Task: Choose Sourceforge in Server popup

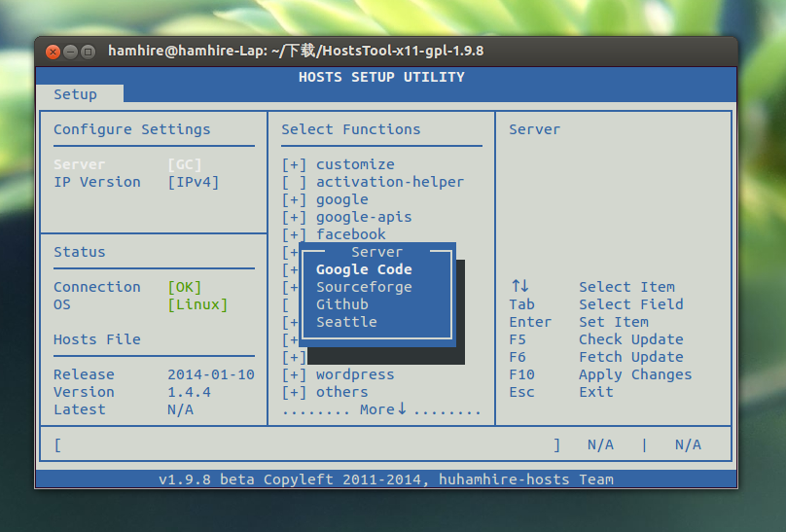Action: [364, 287]
